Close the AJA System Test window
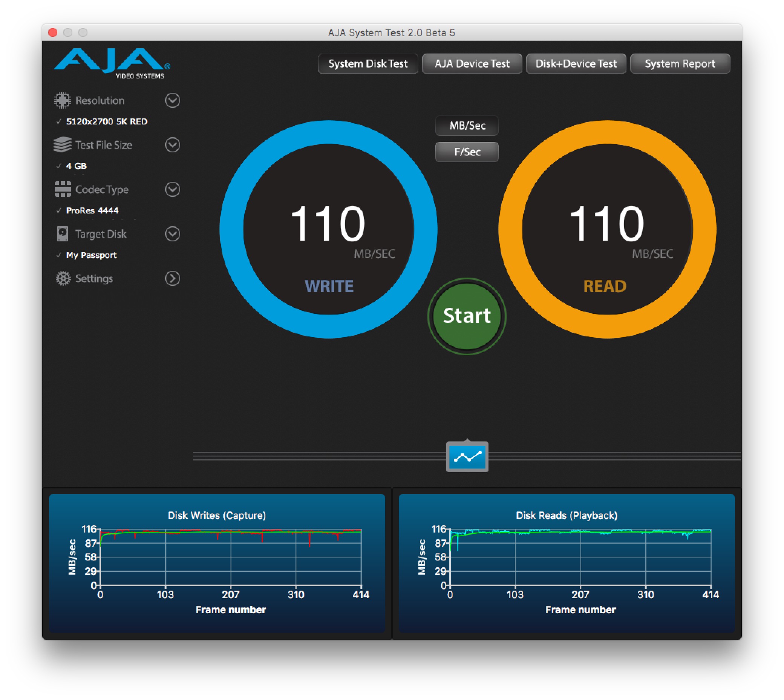 (53, 32)
